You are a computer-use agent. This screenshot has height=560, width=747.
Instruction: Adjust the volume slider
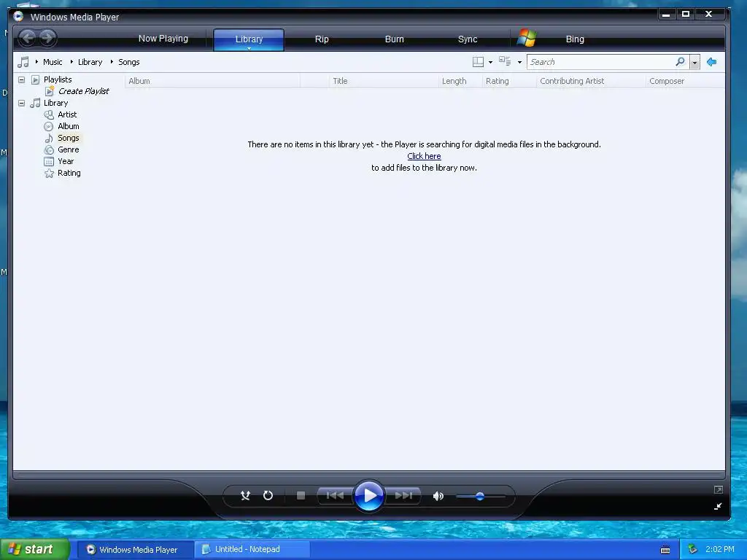[x=480, y=496]
